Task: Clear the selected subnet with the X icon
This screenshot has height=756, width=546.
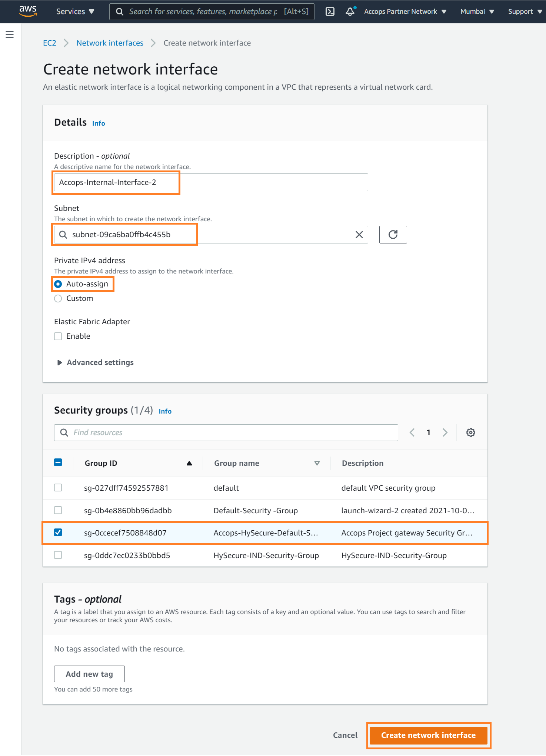Action: click(359, 235)
